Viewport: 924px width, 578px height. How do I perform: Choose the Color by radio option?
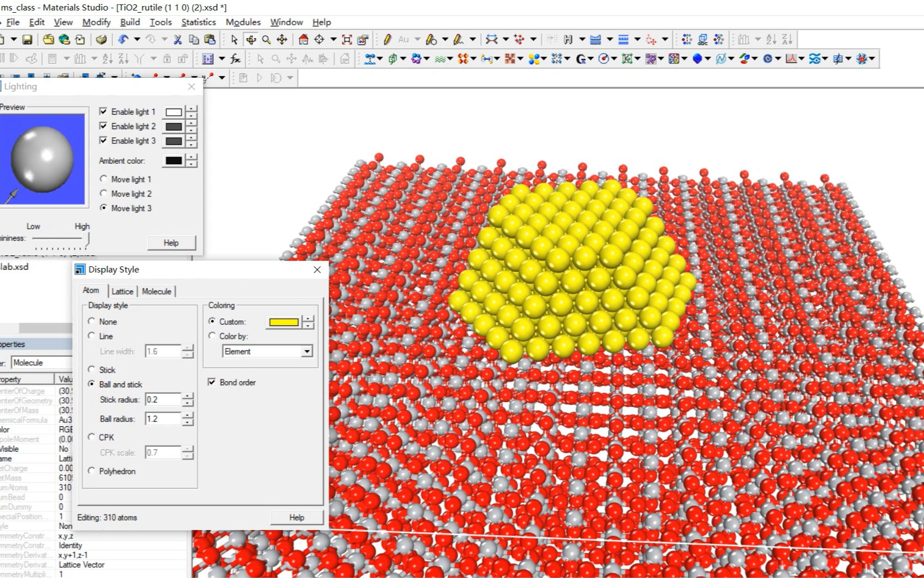click(212, 335)
